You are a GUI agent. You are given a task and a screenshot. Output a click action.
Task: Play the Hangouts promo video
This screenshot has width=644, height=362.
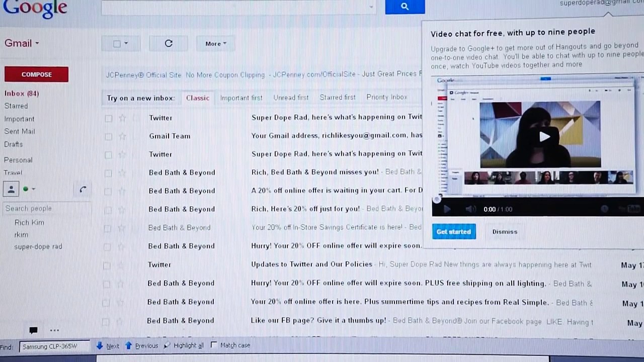pyautogui.click(x=544, y=136)
